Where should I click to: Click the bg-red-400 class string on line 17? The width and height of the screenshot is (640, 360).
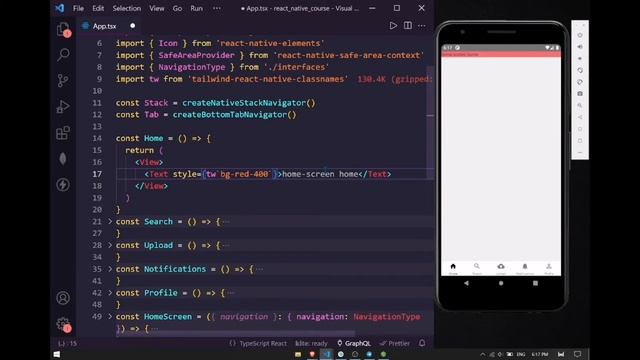coord(244,174)
